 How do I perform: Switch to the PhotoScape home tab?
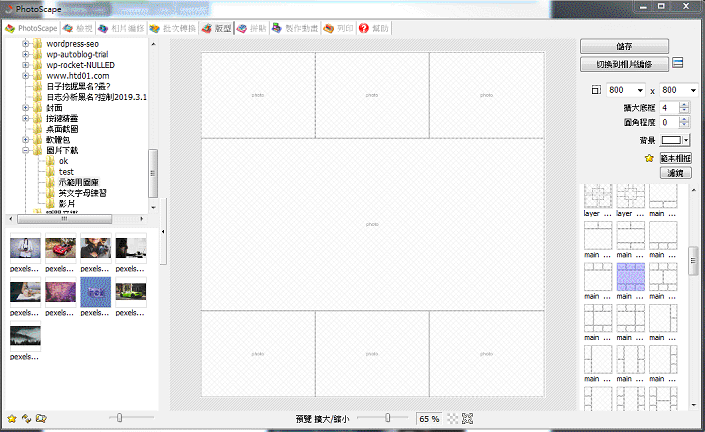click(x=31, y=28)
